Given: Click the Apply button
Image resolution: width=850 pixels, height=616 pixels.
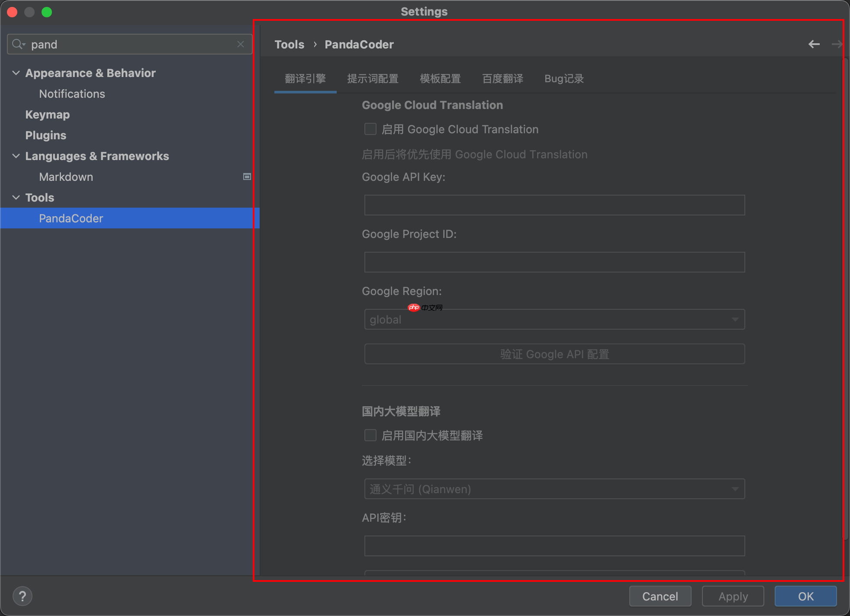Looking at the screenshot, I should point(733,596).
